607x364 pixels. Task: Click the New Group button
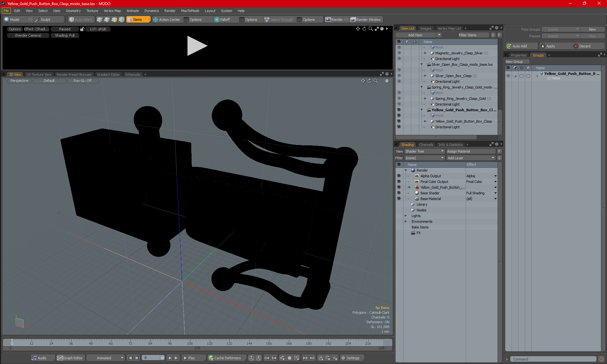[x=518, y=62]
